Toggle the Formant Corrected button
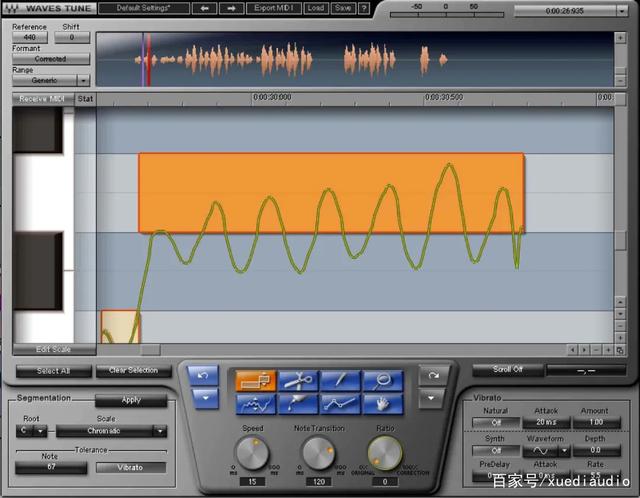Viewport: 640px width, 498px height. [x=51, y=59]
